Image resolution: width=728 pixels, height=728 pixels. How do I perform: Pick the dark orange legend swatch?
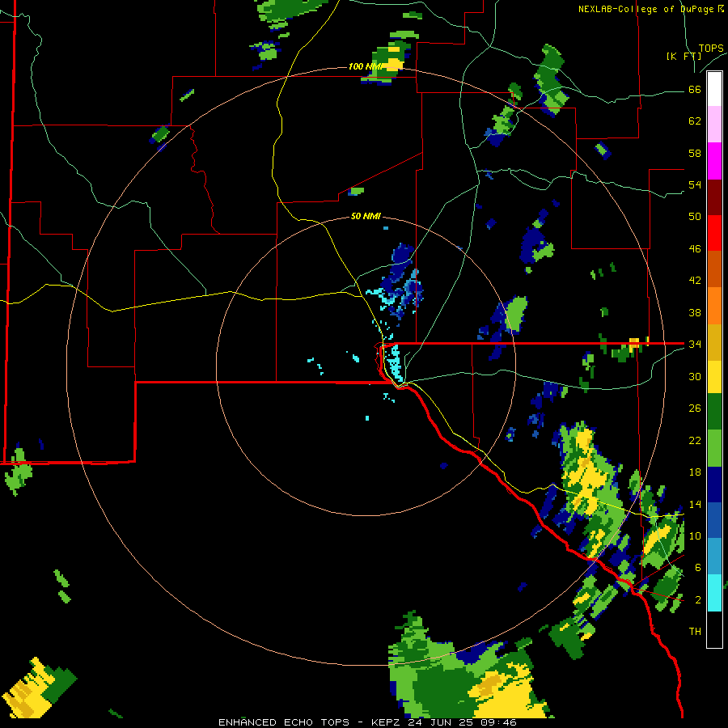[x=714, y=269]
